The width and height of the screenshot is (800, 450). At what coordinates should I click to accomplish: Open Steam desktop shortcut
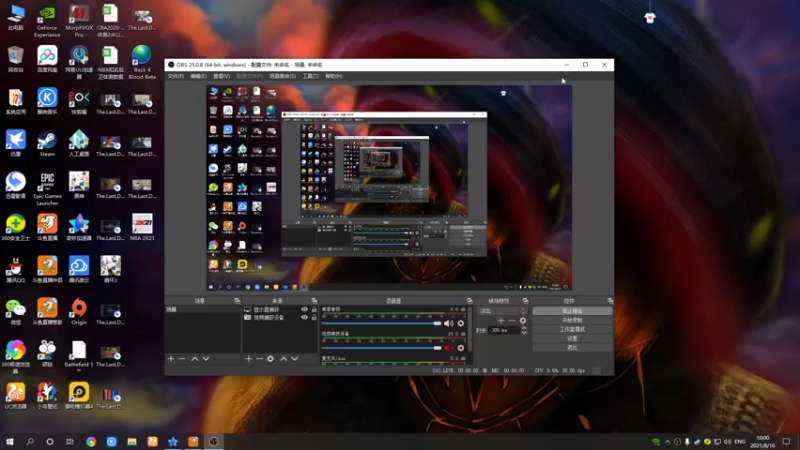47,144
